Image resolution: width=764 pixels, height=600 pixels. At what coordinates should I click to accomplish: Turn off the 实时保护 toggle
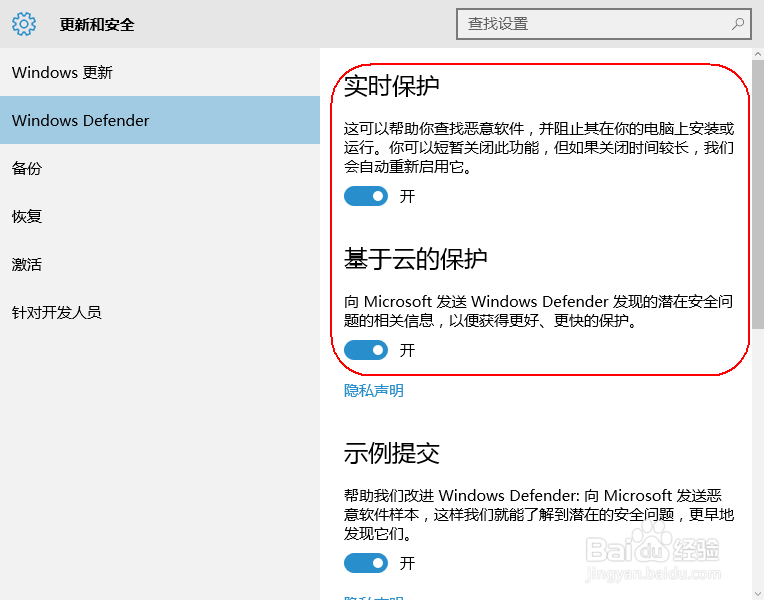click(366, 196)
